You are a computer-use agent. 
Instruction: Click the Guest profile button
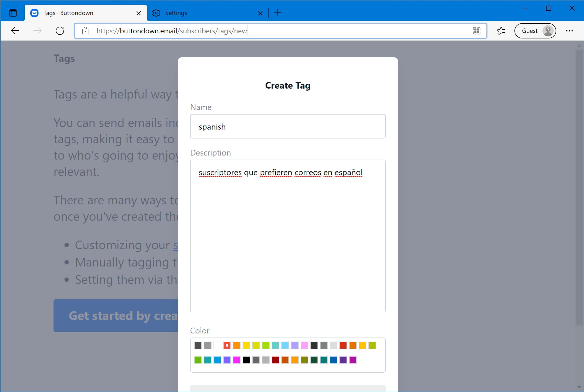pyautogui.click(x=535, y=31)
